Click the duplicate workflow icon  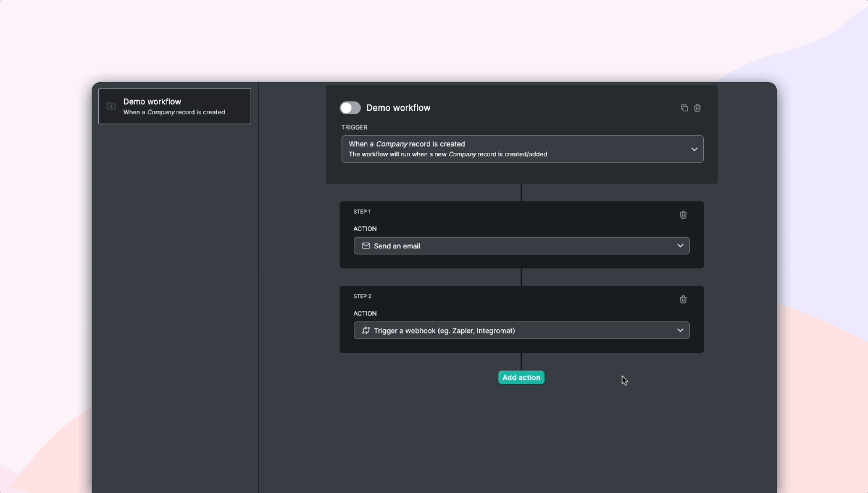[x=684, y=108]
